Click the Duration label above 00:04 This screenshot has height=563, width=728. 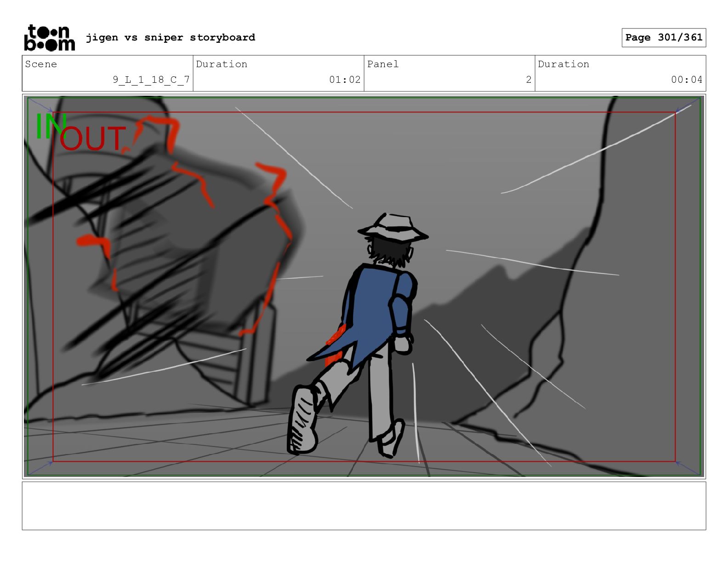point(563,64)
